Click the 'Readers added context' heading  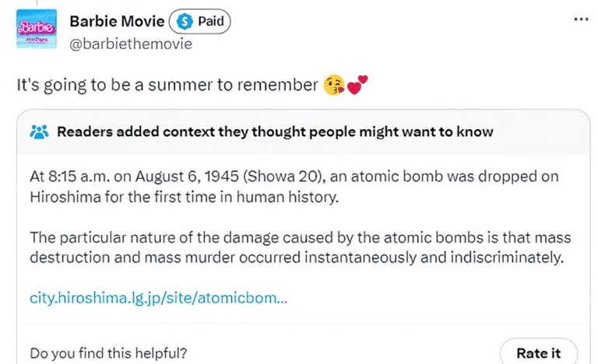point(275,131)
